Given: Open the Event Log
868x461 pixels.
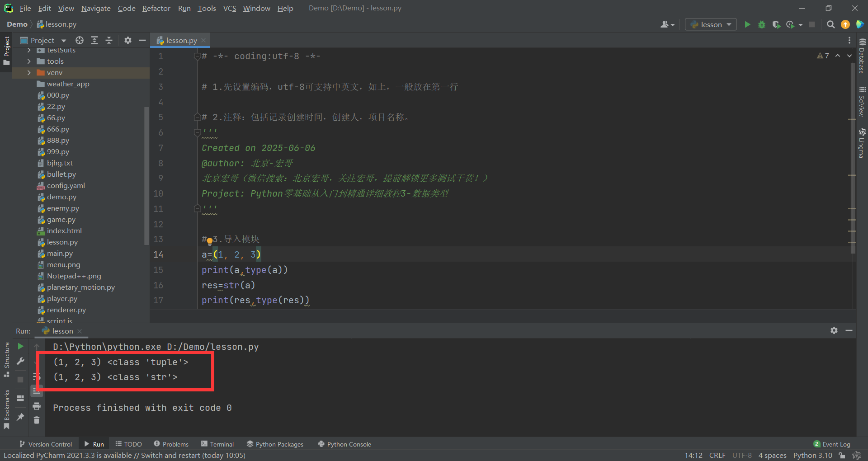Looking at the screenshot, I should click(x=832, y=444).
